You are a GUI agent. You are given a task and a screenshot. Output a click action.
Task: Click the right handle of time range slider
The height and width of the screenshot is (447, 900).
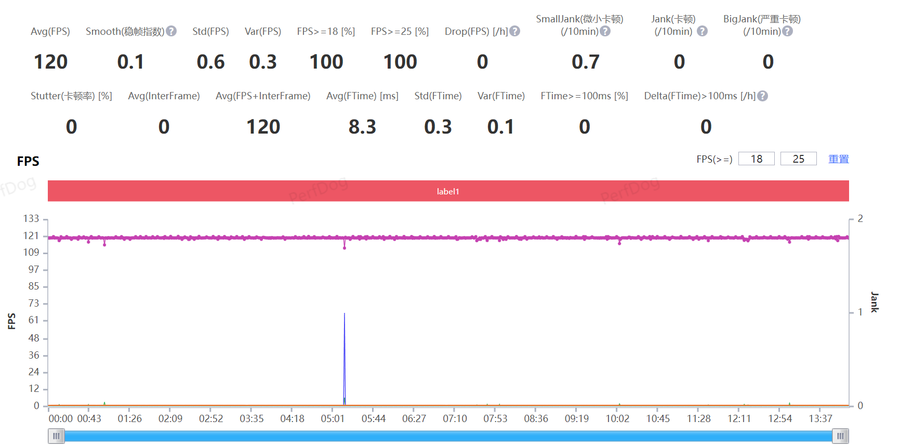click(841, 436)
